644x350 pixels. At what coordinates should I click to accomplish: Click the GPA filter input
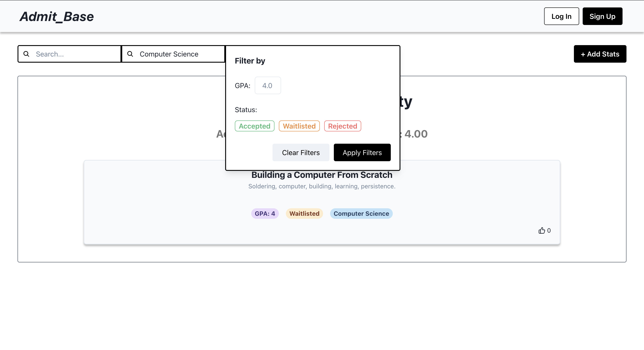coord(267,85)
